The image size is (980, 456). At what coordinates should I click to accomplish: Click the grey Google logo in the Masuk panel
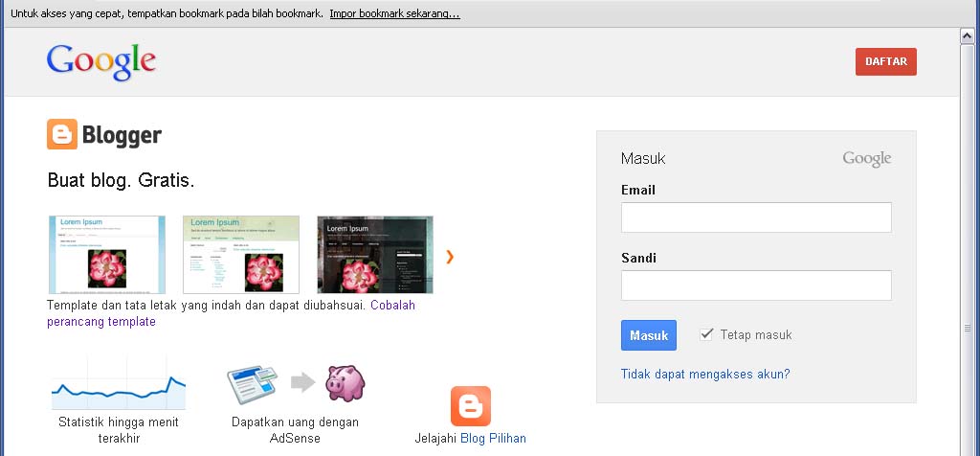(866, 159)
